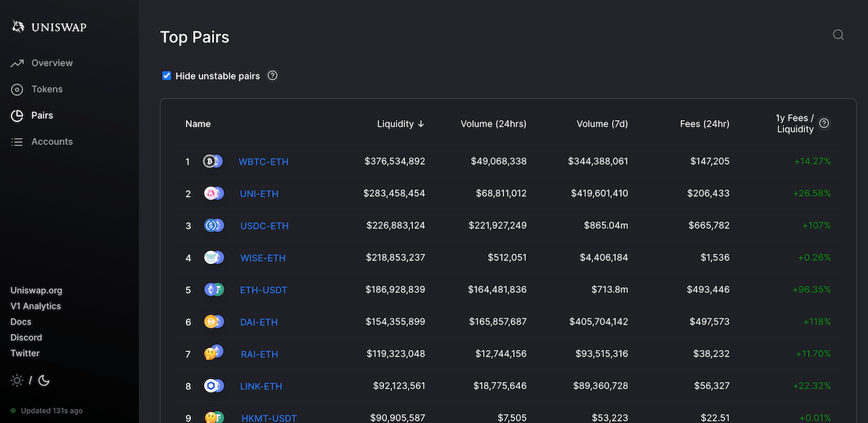Screen dimensions: 868x423
Task: Click the UNI-ETH token pair icon
Action: (x=213, y=194)
